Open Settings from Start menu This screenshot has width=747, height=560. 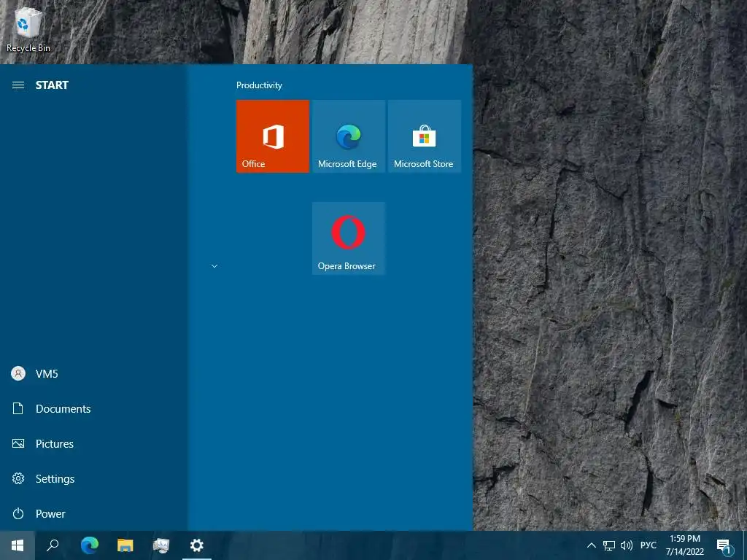point(93,478)
